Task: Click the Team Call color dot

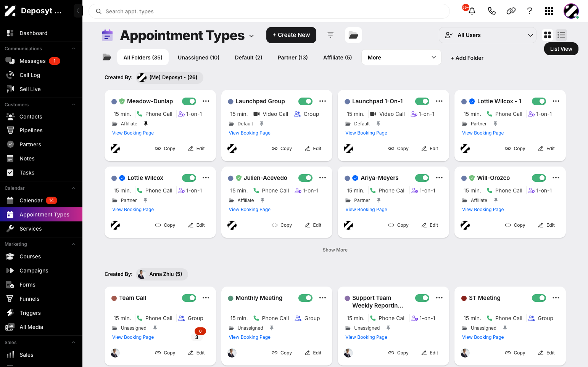Action: click(114, 298)
